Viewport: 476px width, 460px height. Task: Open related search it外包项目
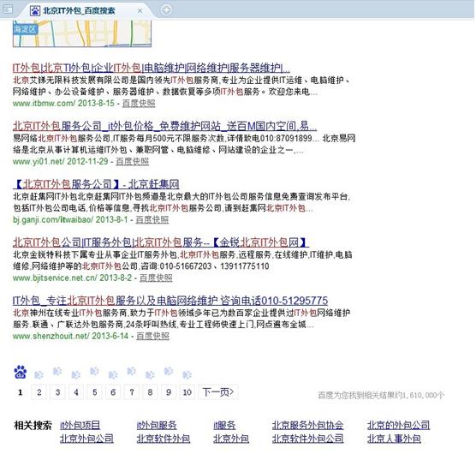pyautogui.click(x=80, y=425)
